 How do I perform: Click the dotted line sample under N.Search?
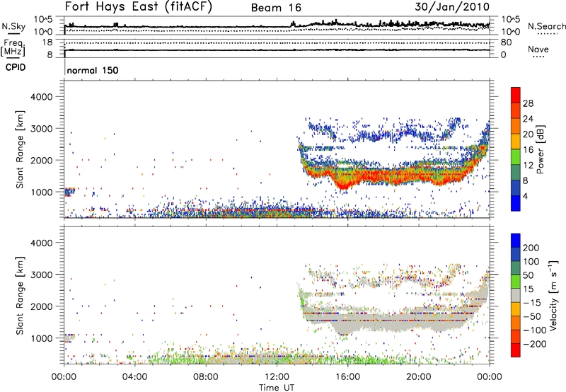[x=548, y=34]
